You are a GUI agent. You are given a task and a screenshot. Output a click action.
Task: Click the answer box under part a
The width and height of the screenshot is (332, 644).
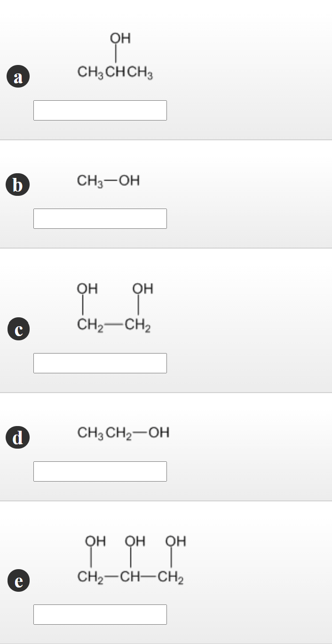coord(100,110)
